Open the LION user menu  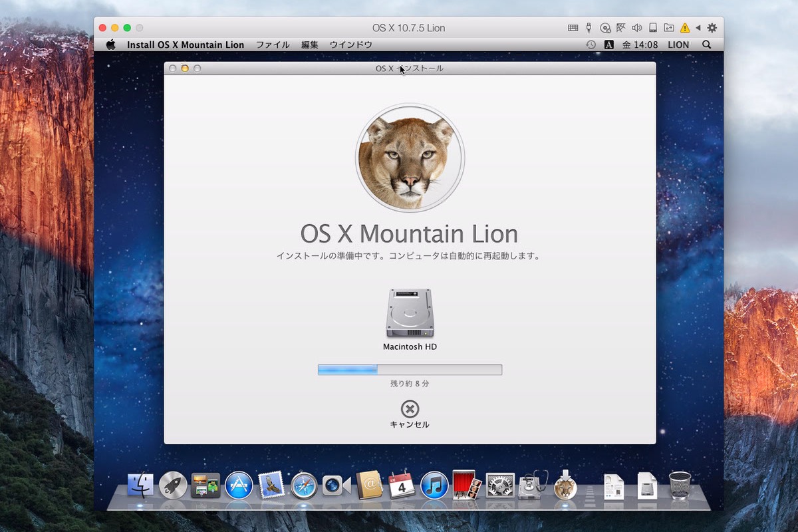point(678,45)
